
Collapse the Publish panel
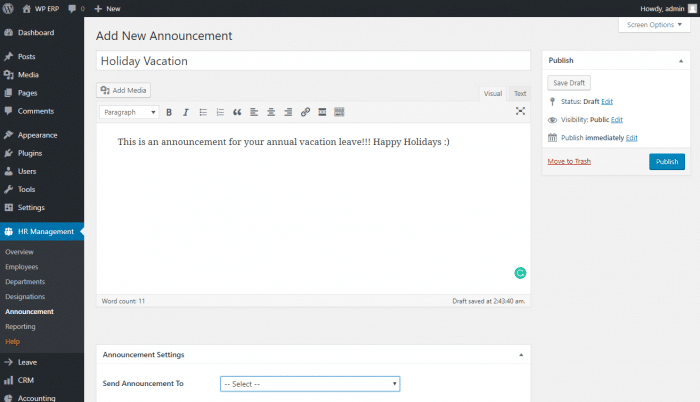(x=681, y=61)
